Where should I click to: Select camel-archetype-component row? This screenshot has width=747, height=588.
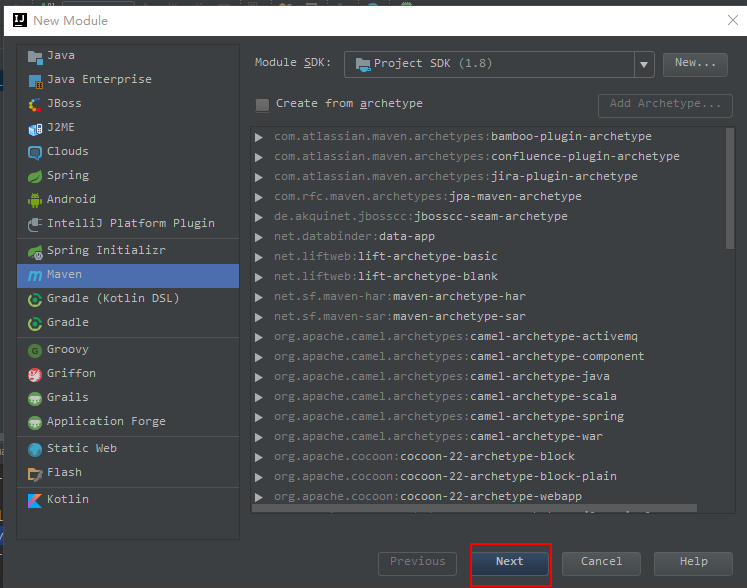(488, 356)
